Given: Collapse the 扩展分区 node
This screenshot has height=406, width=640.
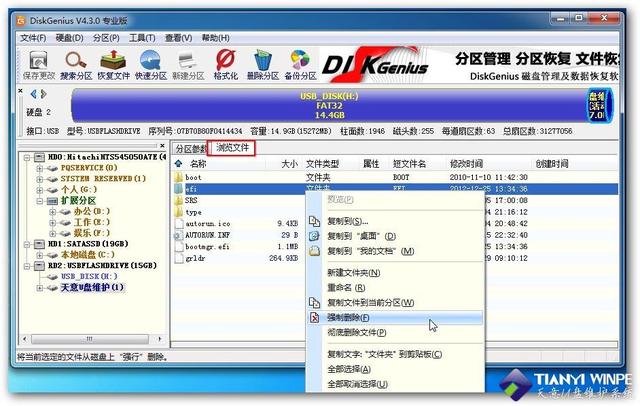Looking at the screenshot, I should [40, 201].
